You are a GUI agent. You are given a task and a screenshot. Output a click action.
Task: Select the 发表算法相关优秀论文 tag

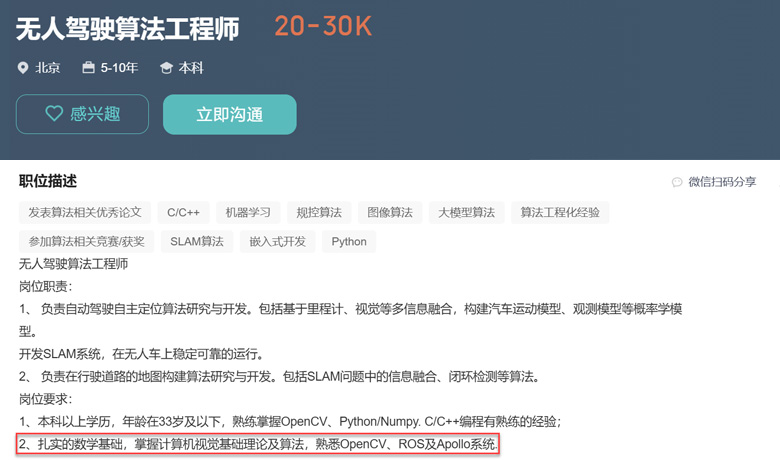coord(85,212)
